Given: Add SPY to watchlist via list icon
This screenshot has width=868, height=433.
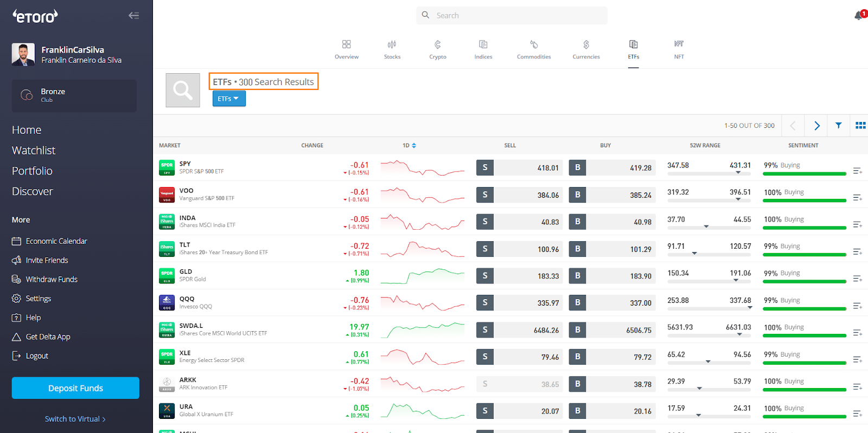Looking at the screenshot, I should (858, 171).
